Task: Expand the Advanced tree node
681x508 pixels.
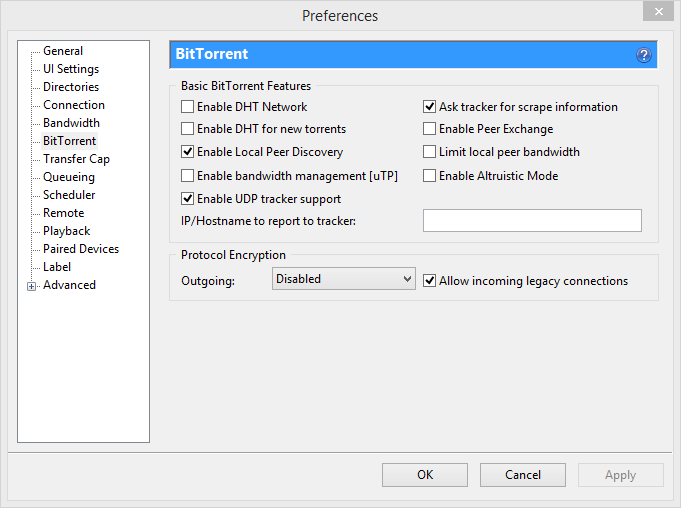Action: (31, 286)
